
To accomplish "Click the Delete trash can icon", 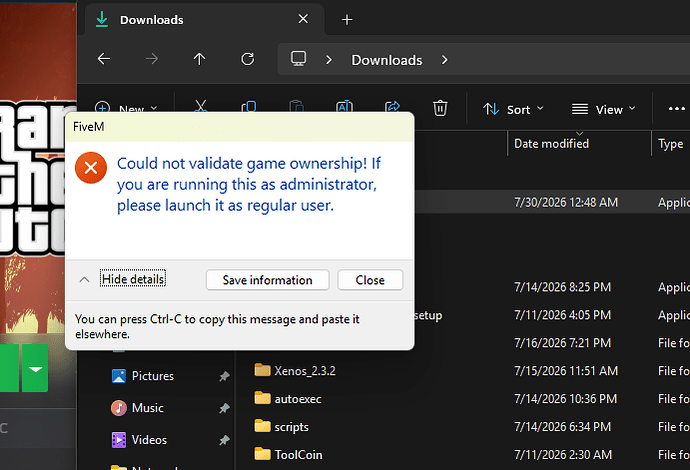I will coord(440,108).
